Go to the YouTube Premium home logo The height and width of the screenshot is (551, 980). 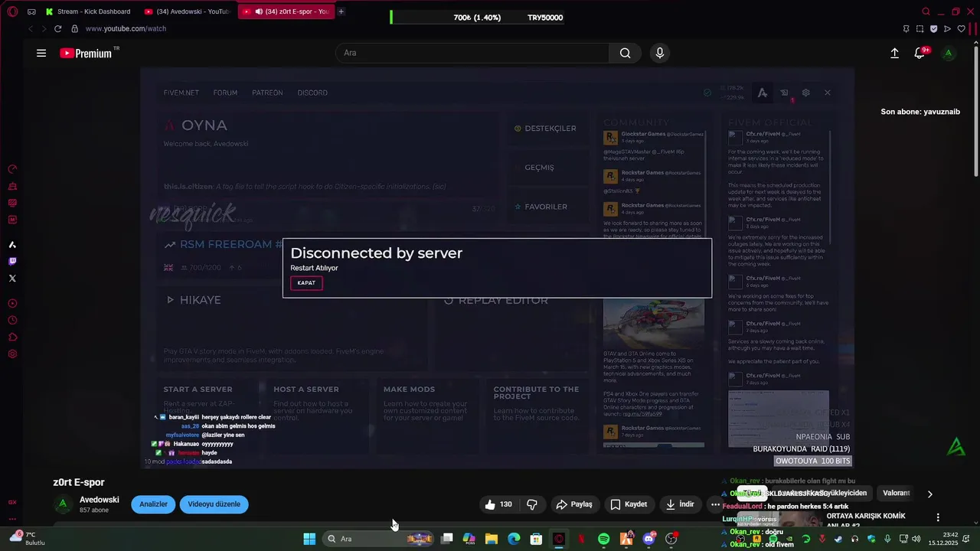(x=86, y=53)
